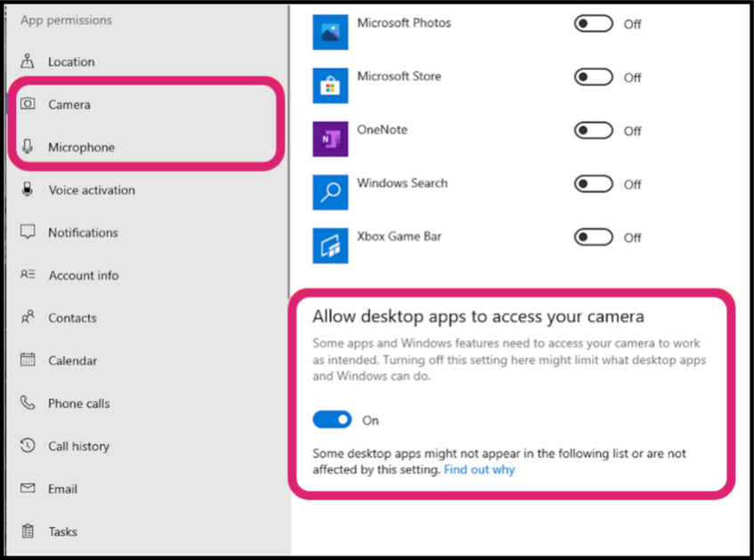Click the Notifications speech bubble icon
The width and height of the screenshot is (754, 560).
(x=28, y=231)
